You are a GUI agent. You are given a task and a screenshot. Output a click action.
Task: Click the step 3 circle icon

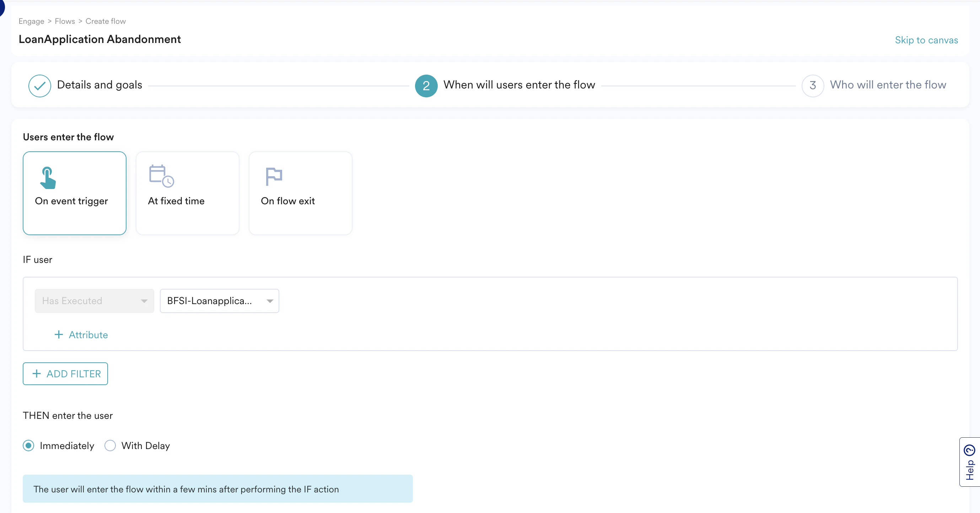click(812, 86)
